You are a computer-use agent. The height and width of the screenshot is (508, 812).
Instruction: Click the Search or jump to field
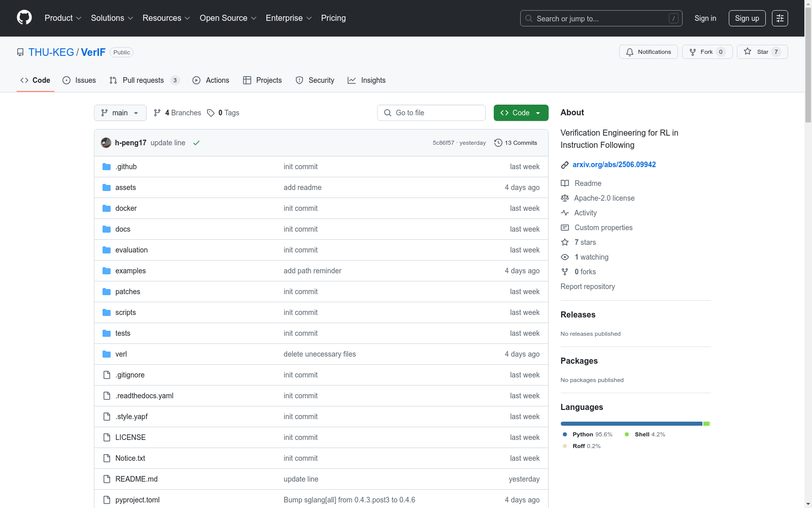pyautogui.click(x=601, y=18)
